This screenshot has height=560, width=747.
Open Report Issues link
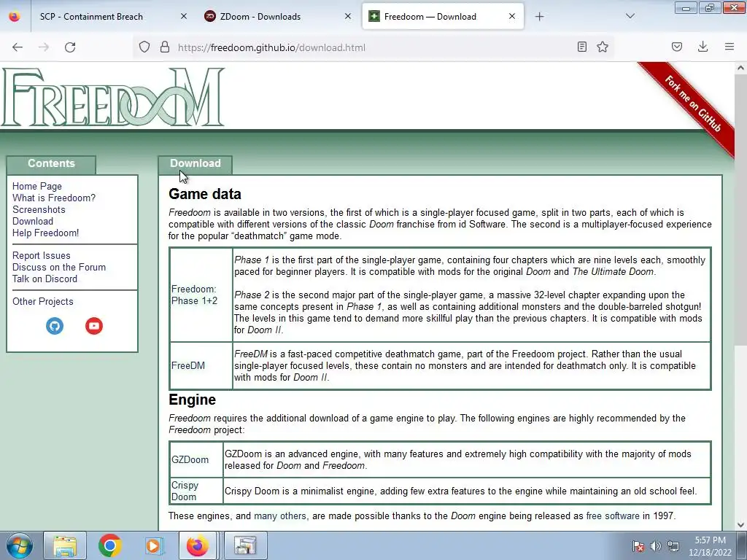42,256
